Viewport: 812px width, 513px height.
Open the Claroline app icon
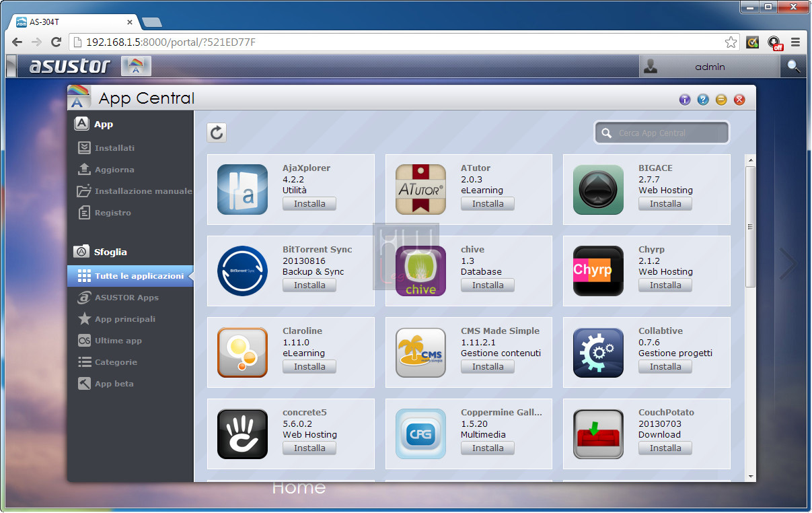coord(242,353)
